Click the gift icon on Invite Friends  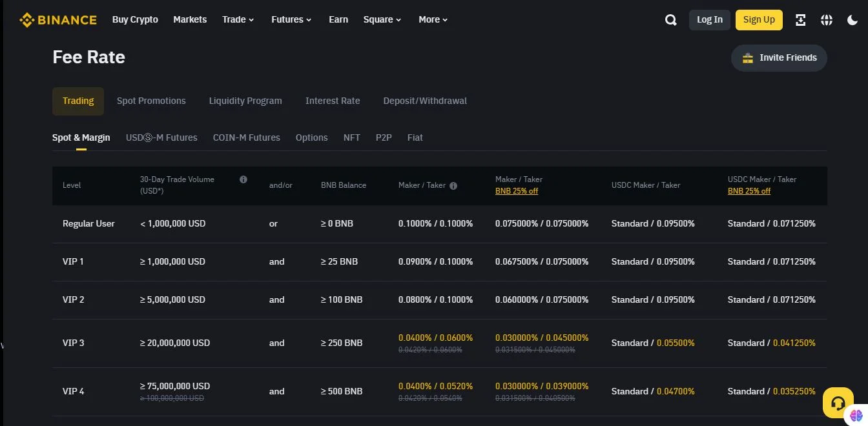click(x=747, y=57)
